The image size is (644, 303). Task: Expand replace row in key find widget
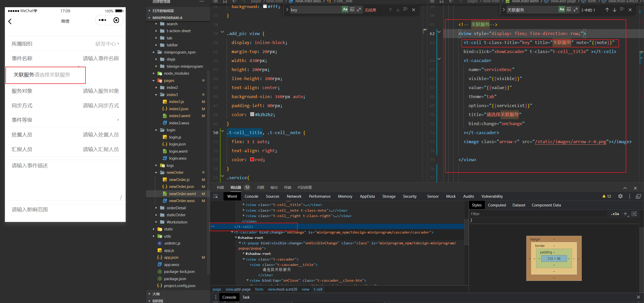click(x=287, y=10)
